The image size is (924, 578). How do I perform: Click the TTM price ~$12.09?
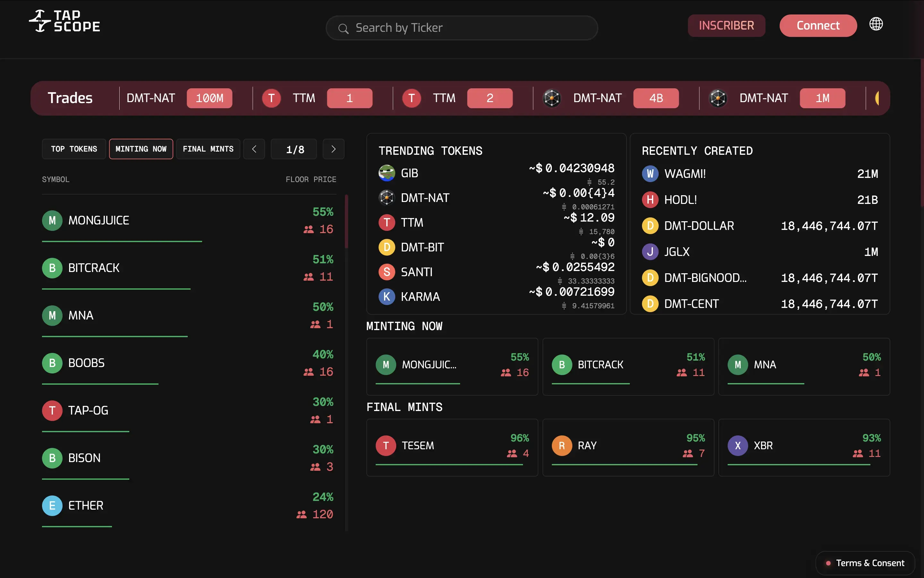589,218
